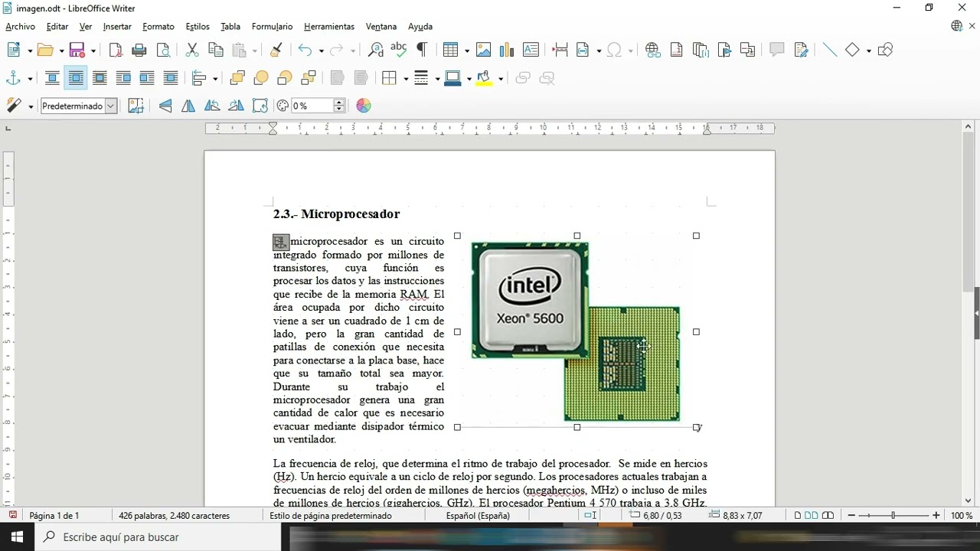Insert a footnote
This screenshot has width=980, height=551.
pyautogui.click(x=677, y=50)
